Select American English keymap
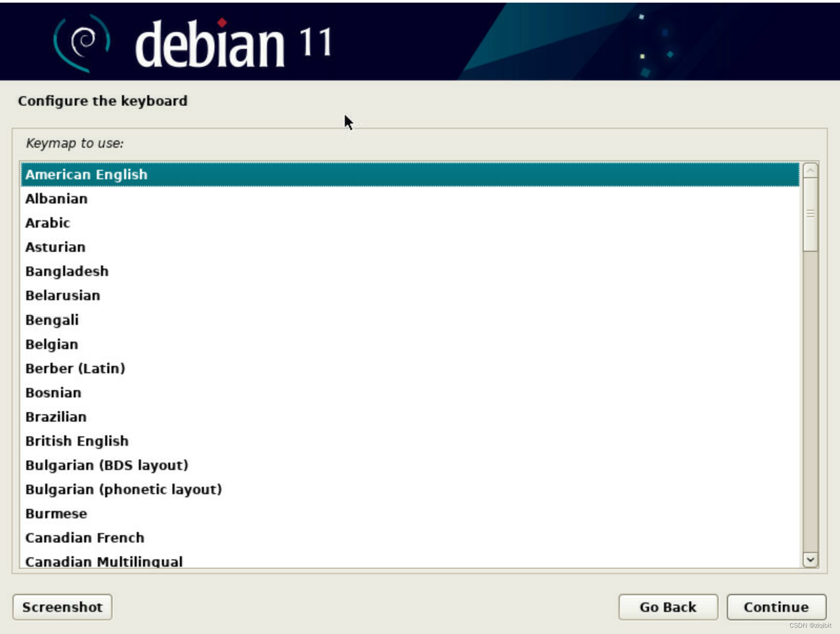The image size is (840, 634). pyautogui.click(x=86, y=175)
